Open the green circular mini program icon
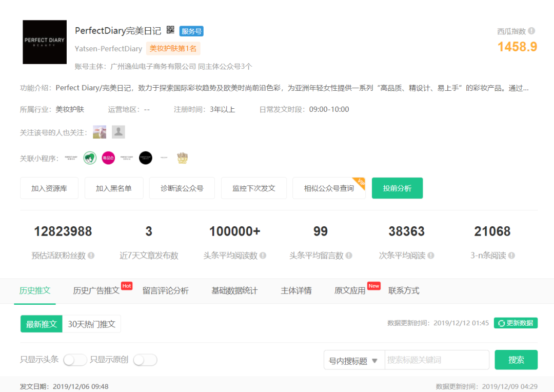The image size is (554, 392). click(x=90, y=158)
